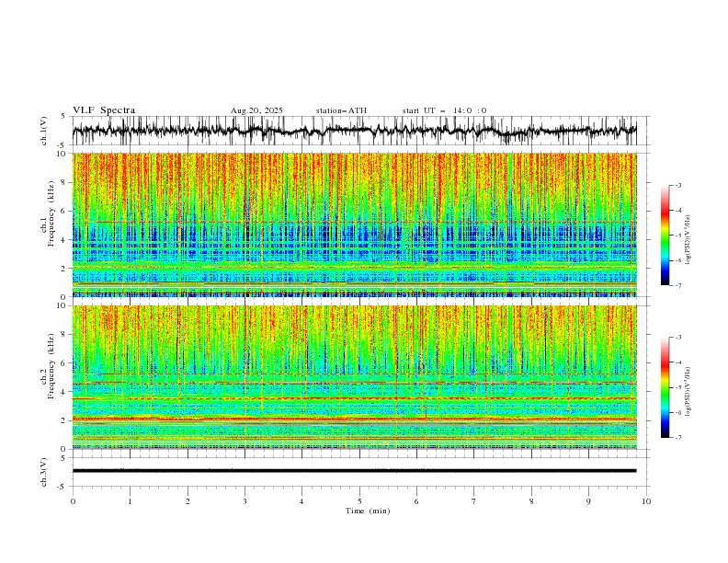Screen dimensions: 728x563
Task: Click time axis tick label "1"
Action: (130, 501)
